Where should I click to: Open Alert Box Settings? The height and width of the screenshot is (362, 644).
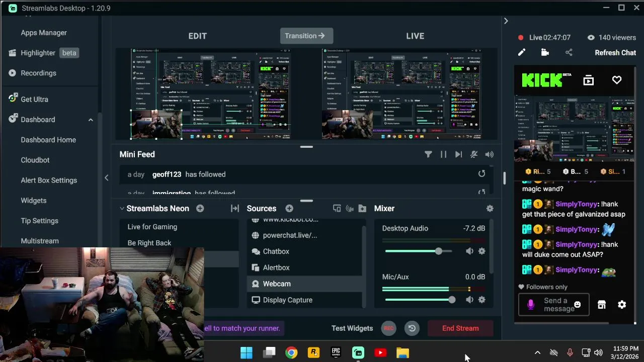pyautogui.click(x=49, y=180)
